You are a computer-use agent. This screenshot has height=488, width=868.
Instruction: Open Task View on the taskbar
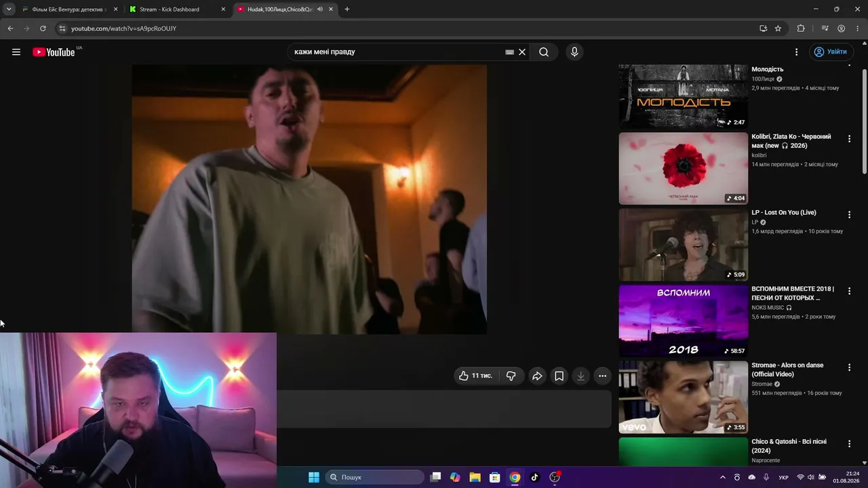pyautogui.click(x=435, y=477)
